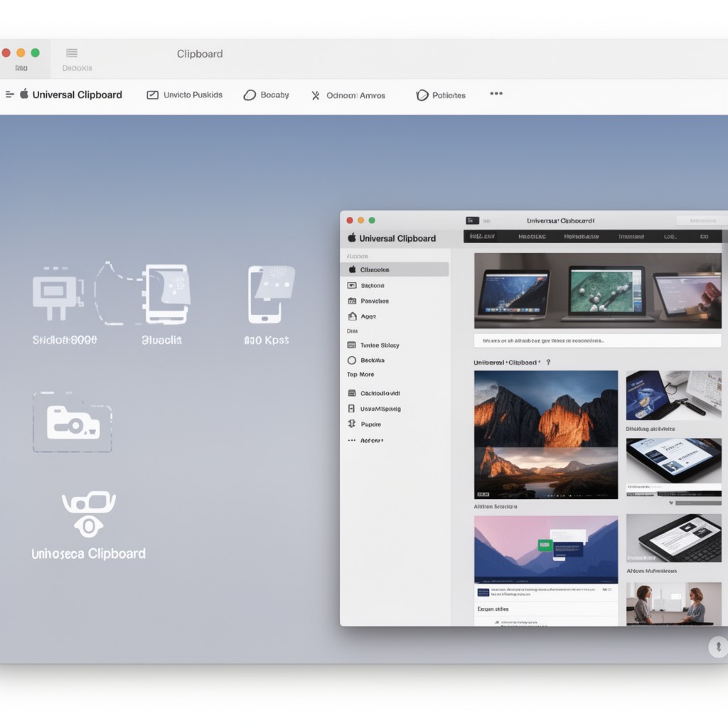Open the three laptops banner image
The width and height of the screenshot is (728, 728).
click(x=597, y=291)
